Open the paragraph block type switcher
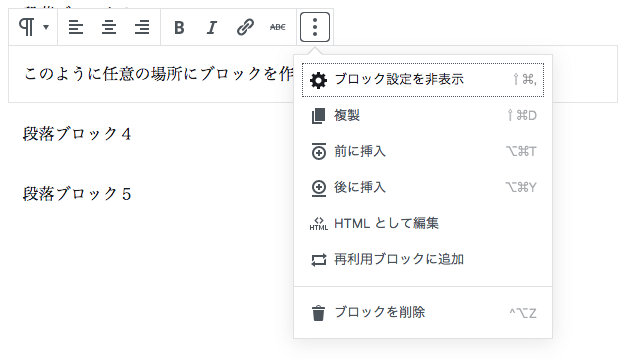Screen dimensions: 634x360 click(34, 27)
